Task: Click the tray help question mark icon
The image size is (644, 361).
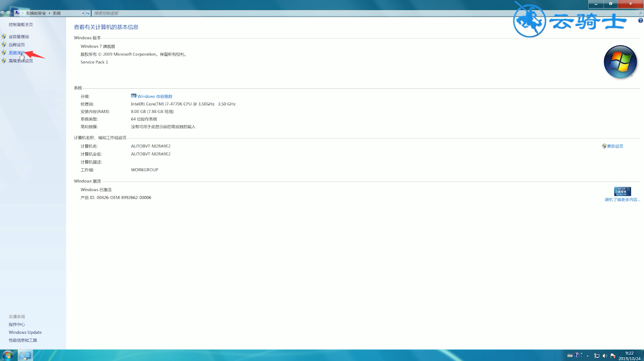Action: pos(577,356)
